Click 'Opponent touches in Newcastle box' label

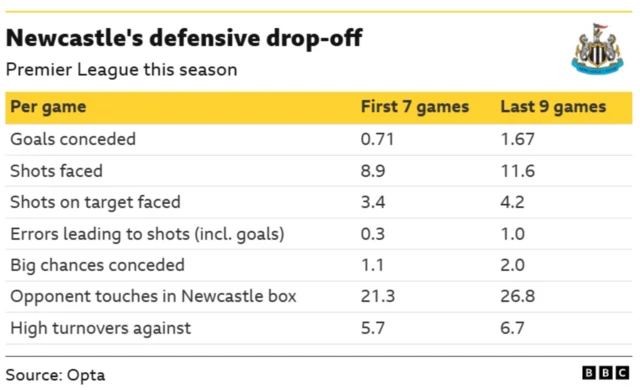[153, 297]
